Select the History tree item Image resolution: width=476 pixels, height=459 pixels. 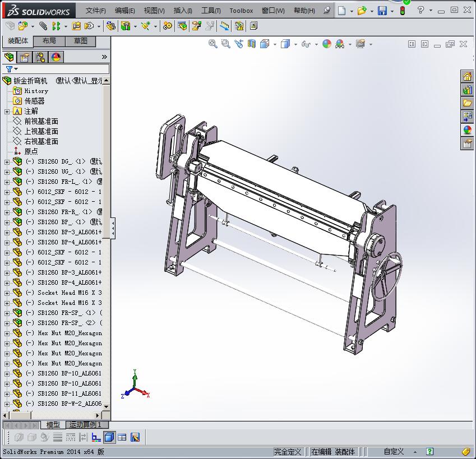[36, 91]
